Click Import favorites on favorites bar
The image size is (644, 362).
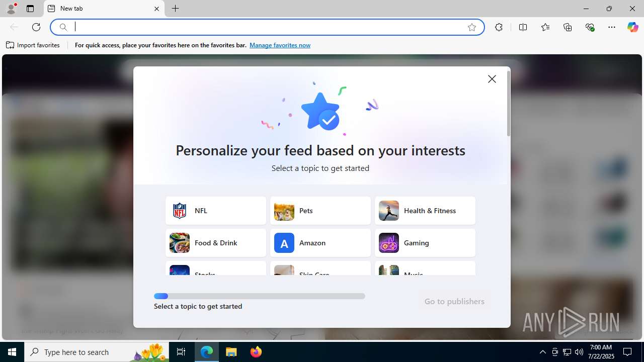tap(33, 45)
